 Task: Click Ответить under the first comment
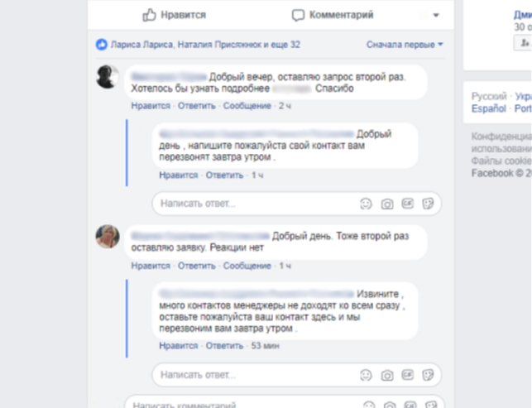pos(197,106)
